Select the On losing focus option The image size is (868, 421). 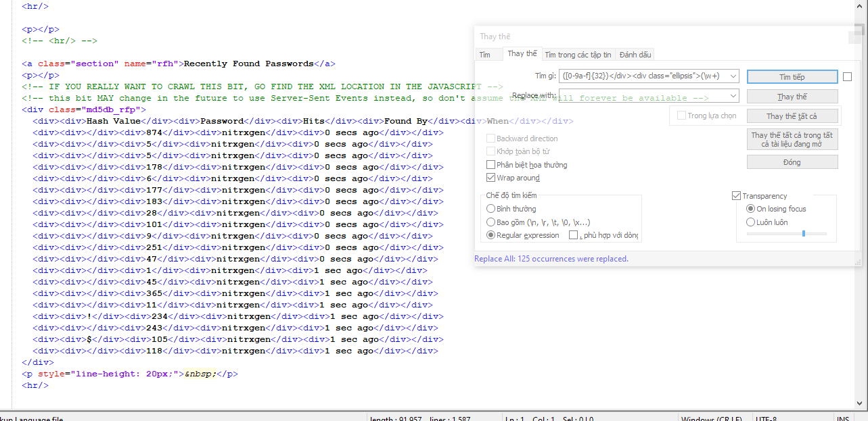[750, 209]
